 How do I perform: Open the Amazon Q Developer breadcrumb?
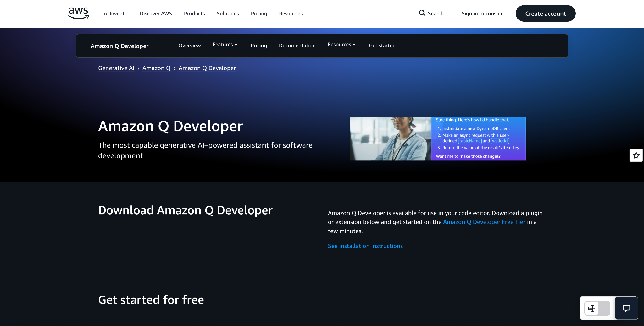(207, 68)
